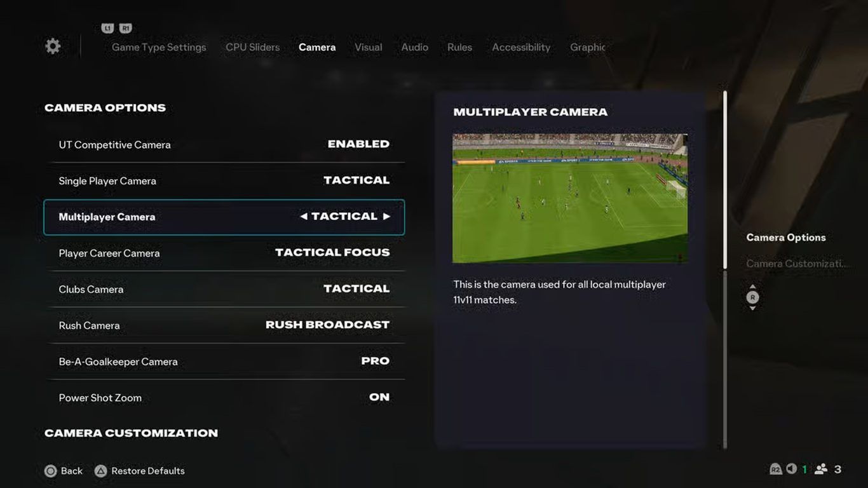The image size is (868, 488).
Task: Select previous Multiplayer Camera with left arrow
Action: 304,217
